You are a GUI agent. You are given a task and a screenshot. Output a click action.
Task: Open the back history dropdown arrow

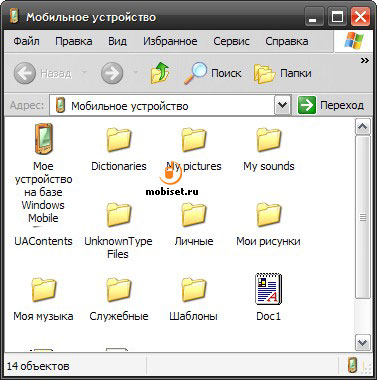coord(84,72)
